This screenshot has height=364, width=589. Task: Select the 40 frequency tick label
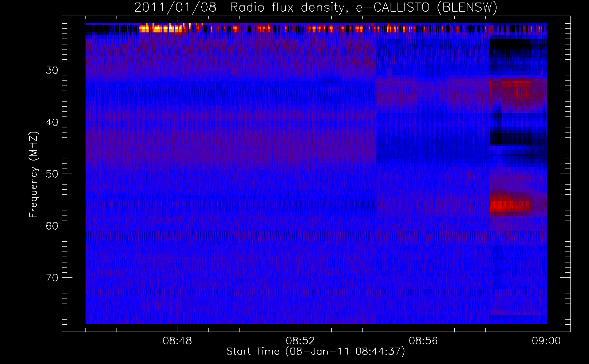pyautogui.click(x=52, y=122)
